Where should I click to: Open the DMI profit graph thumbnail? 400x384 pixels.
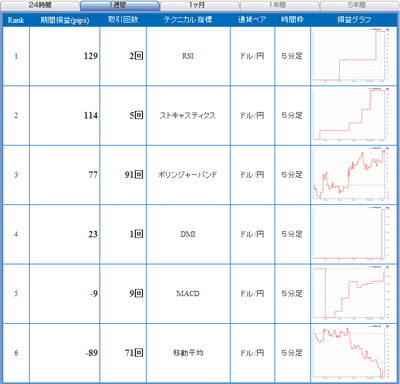(x=351, y=234)
